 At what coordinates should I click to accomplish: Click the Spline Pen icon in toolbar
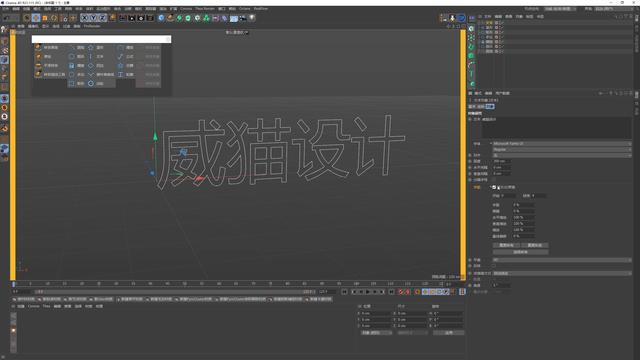[170, 18]
